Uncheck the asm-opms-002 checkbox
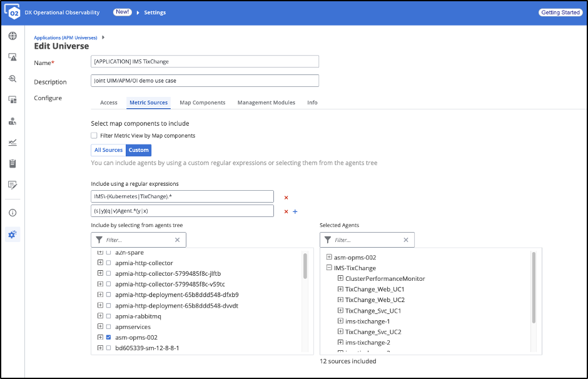This screenshot has height=379, width=588. click(x=108, y=337)
